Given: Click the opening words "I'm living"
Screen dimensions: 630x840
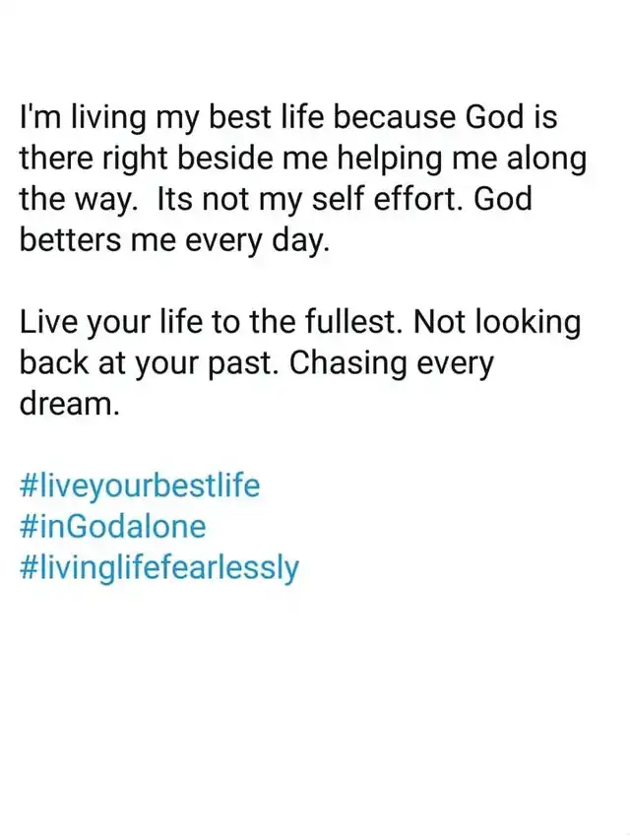Looking at the screenshot, I should point(84,117).
